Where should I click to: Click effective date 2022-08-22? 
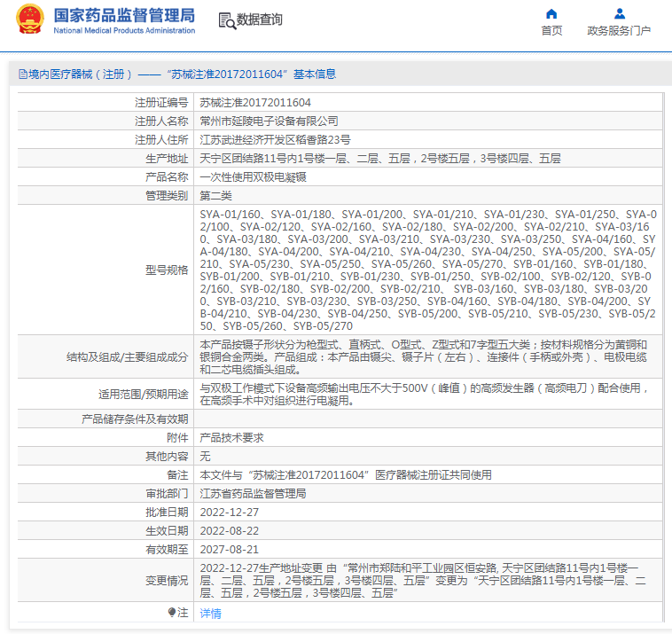(230, 530)
